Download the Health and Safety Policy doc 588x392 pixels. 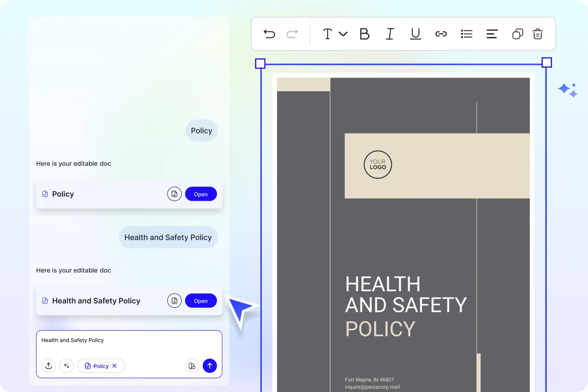pos(174,301)
